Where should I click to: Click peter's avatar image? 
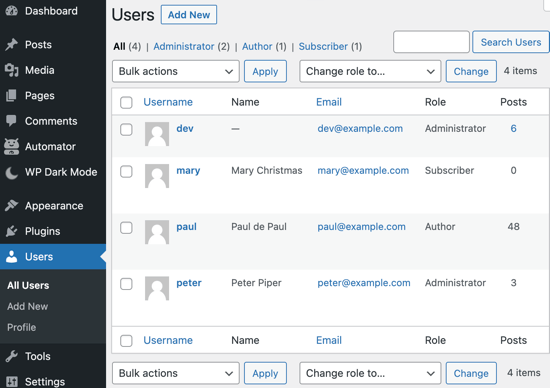click(x=157, y=288)
